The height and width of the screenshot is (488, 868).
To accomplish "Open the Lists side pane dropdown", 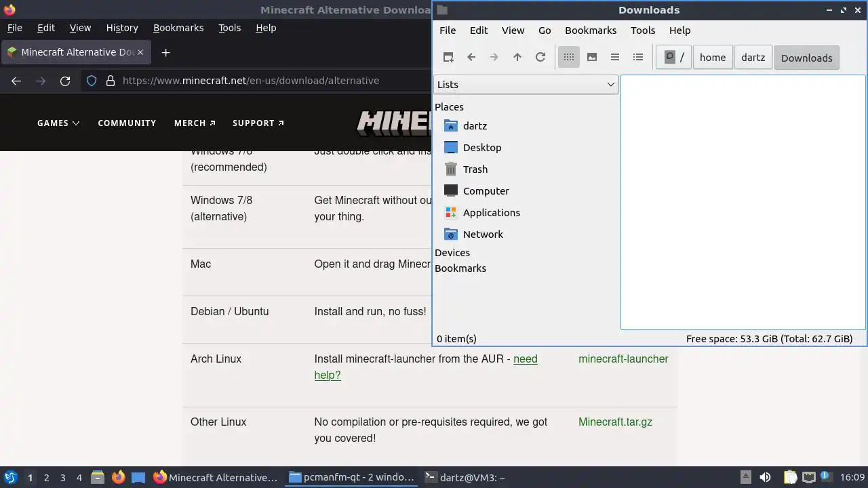I will (526, 85).
